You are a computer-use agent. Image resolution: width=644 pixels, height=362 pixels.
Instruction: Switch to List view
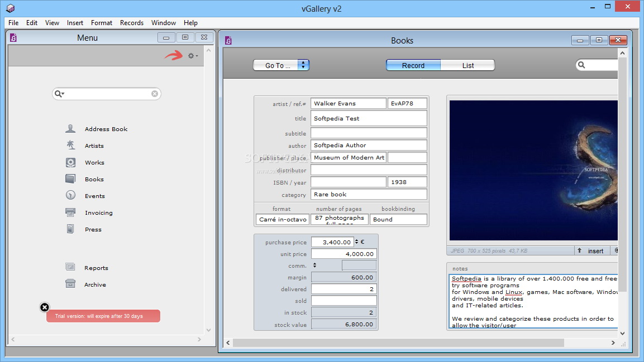tap(468, 65)
